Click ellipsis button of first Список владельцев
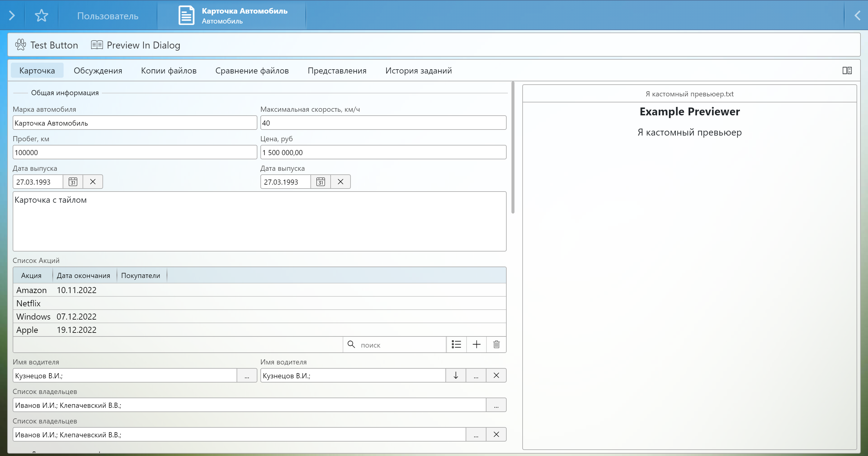This screenshot has width=868, height=456. pos(496,405)
